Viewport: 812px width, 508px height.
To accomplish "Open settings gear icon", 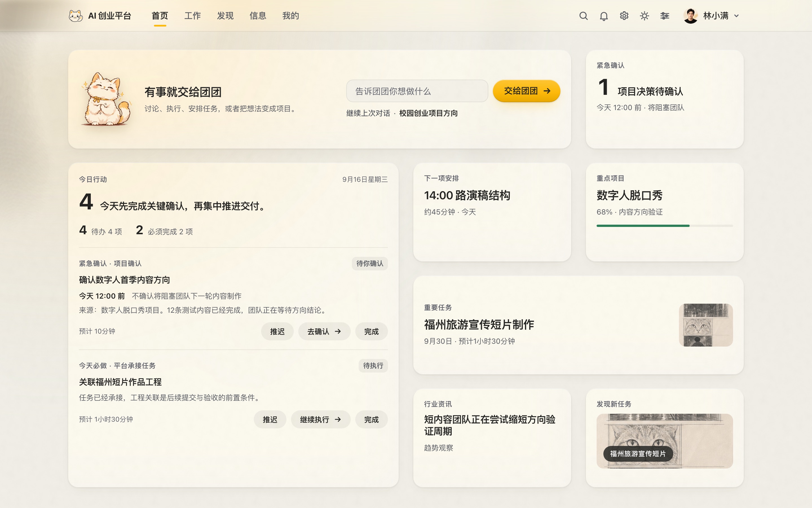I will coord(624,16).
